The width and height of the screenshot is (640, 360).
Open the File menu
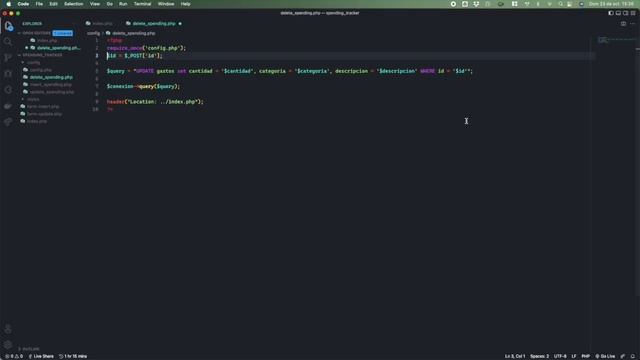click(39, 4)
